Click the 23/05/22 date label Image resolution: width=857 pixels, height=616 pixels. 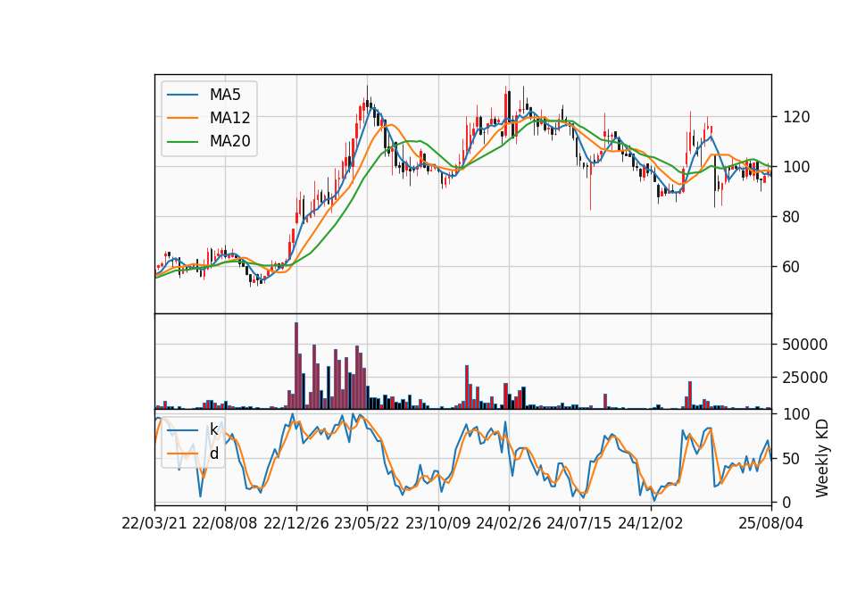(x=367, y=523)
